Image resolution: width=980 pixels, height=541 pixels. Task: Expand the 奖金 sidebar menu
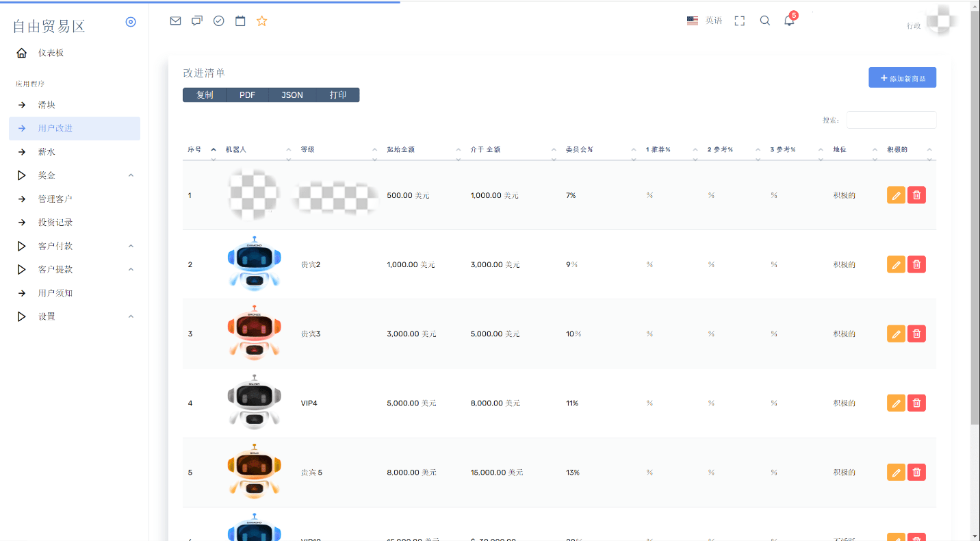click(74, 175)
